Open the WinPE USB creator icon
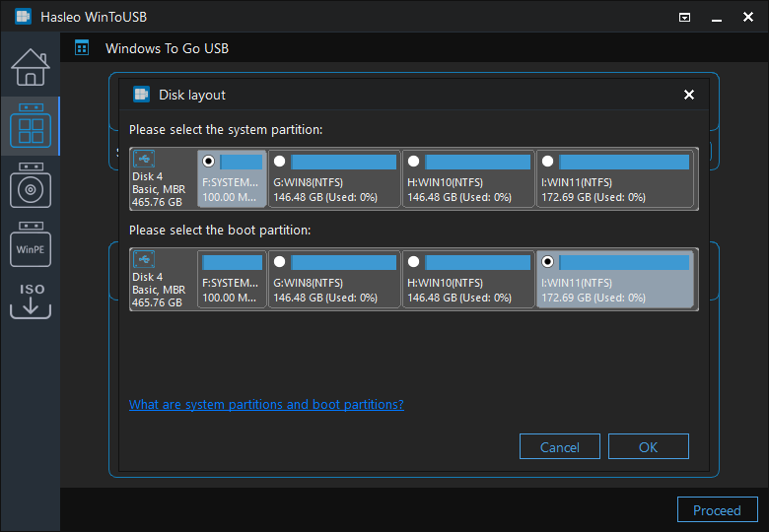The image size is (769, 532). 31,244
